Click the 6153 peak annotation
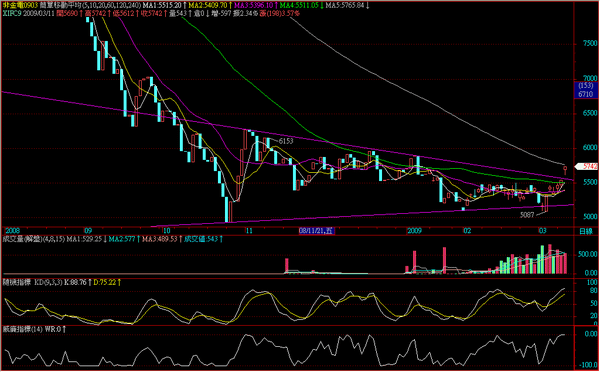600x372 pixels. point(286,141)
